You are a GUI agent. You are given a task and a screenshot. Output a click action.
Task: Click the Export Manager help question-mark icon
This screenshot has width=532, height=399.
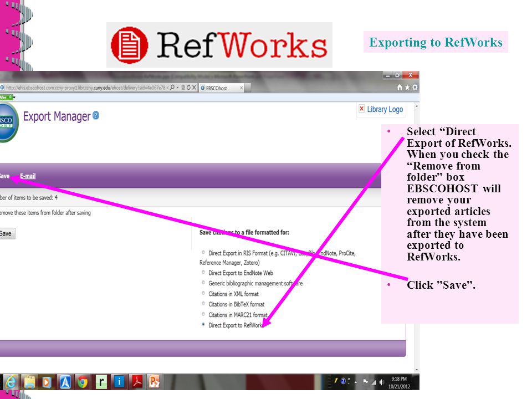96,116
